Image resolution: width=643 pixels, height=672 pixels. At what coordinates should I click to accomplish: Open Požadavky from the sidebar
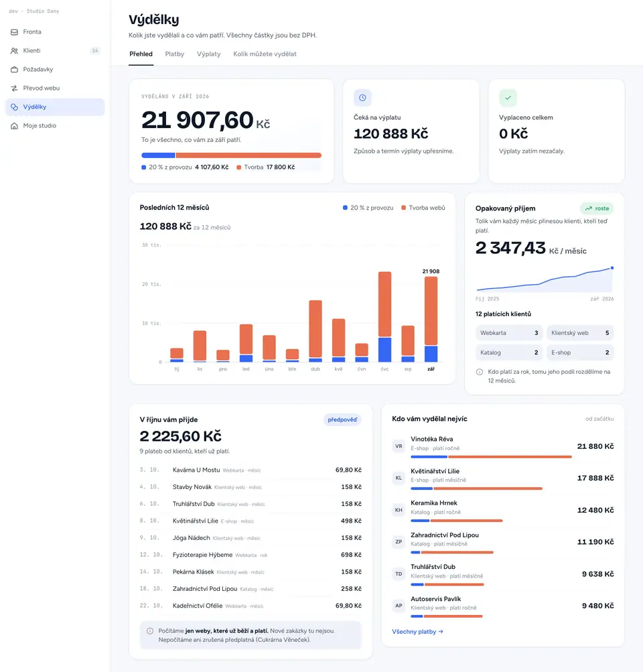[x=55, y=70]
